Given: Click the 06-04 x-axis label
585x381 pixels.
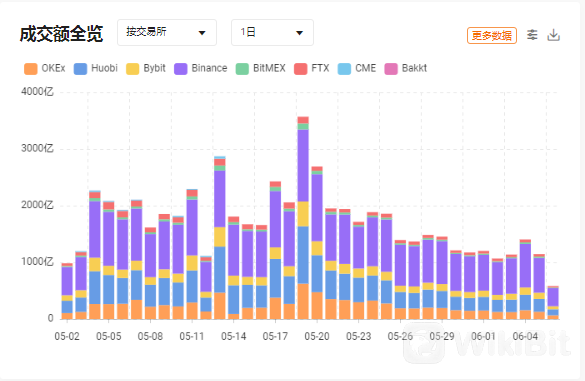Looking at the screenshot, I should tap(525, 337).
